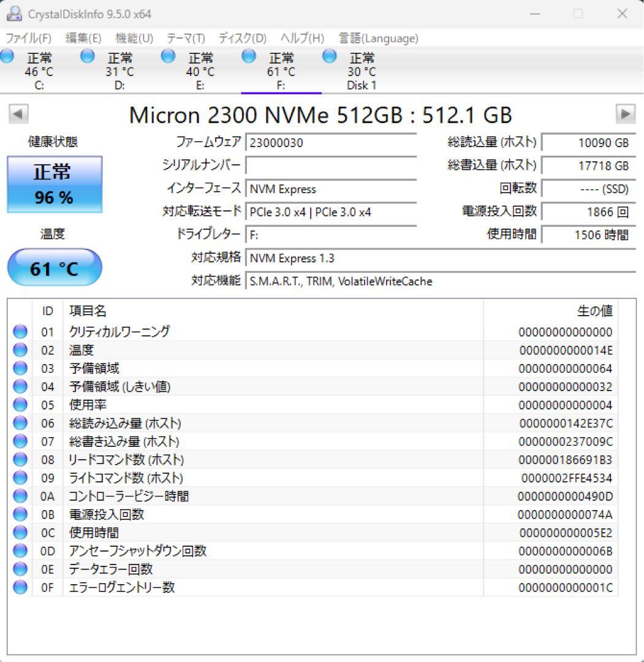Click the standard field NVM Express 1.3
The width and height of the screenshot is (644, 662).
(x=441, y=258)
